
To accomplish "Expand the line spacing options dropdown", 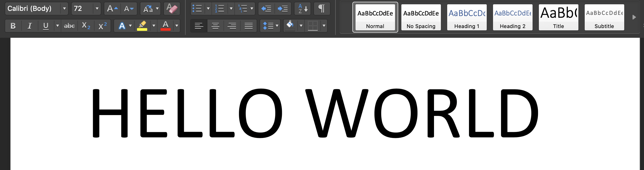I will (277, 26).
